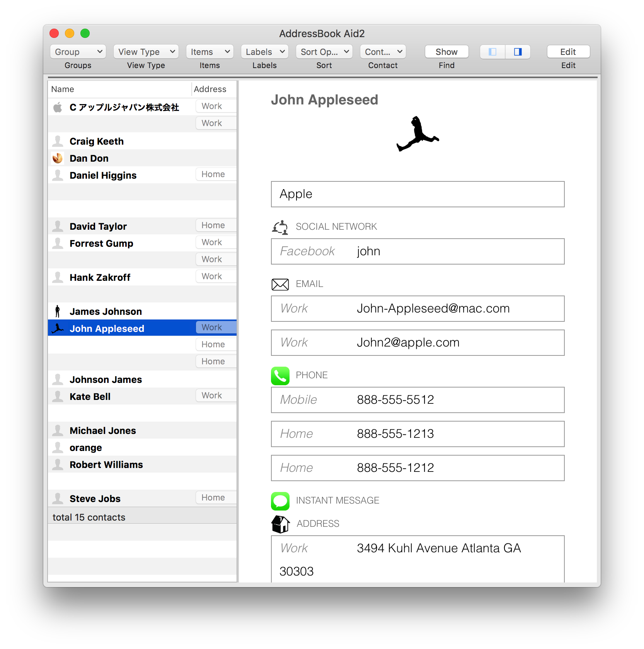Click the Address column header
The height and width of the screenshot is (649, 644).
coord(214,89)
